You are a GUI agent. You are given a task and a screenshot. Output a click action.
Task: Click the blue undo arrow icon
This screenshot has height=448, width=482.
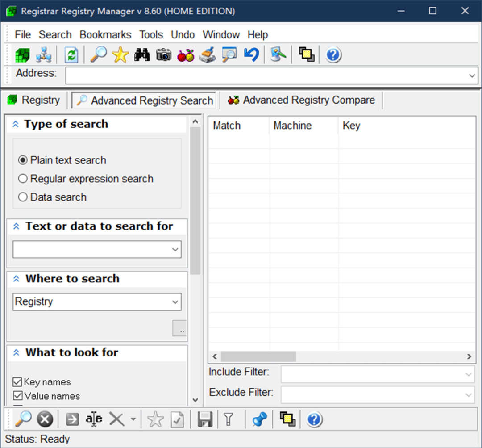point(251,55)
